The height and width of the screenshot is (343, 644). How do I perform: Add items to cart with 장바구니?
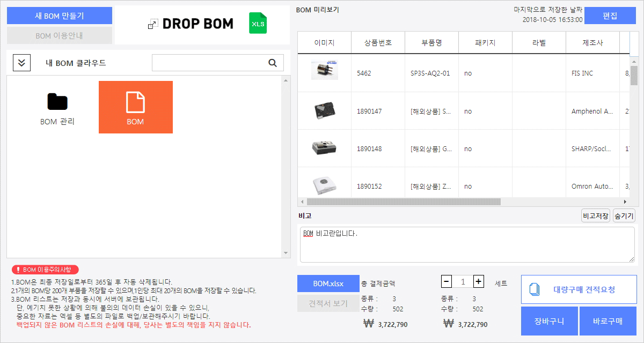click(549, 321)
